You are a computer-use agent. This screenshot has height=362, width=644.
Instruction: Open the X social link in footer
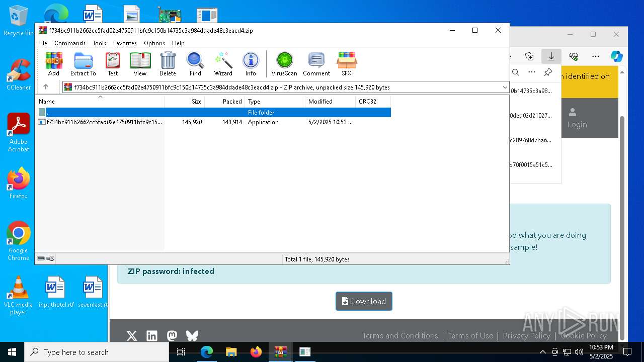click(x=132, y=335)
